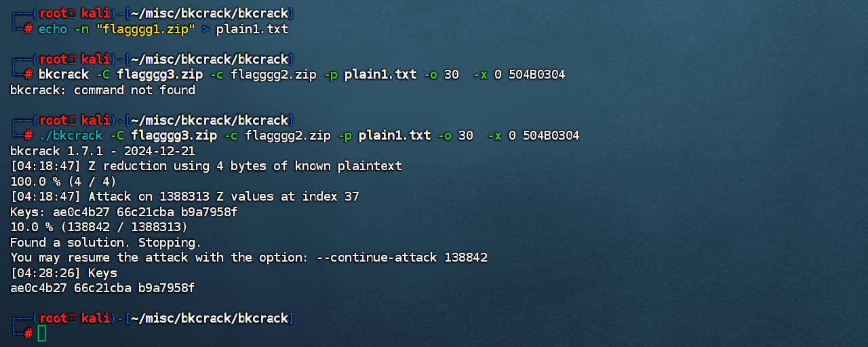Image resolution: width=868 pixels, height=347 pixels.
Task: Click the 'Found a solution. Stopping.' message
Action: 106,243
